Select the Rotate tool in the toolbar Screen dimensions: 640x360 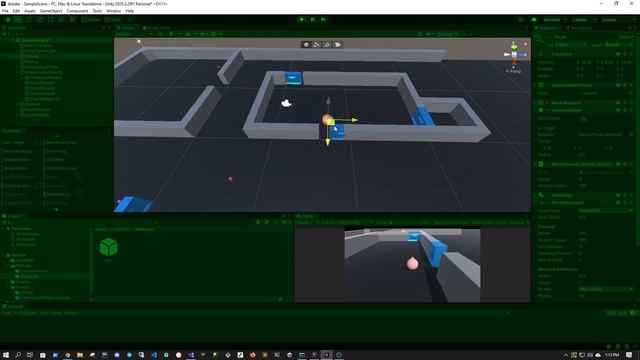29,20
